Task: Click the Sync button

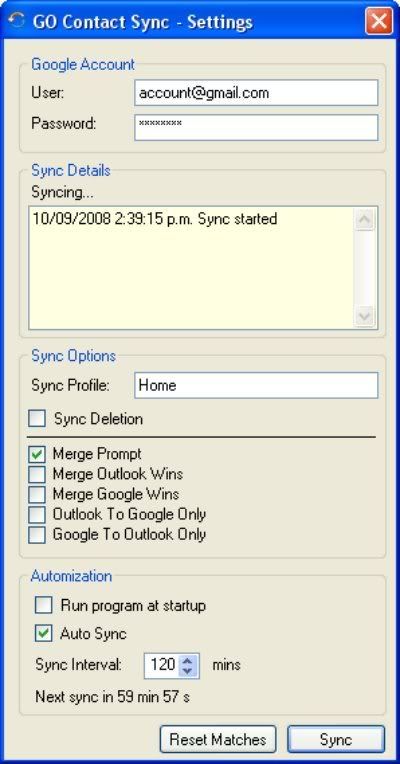Action: tap(336, 739)
